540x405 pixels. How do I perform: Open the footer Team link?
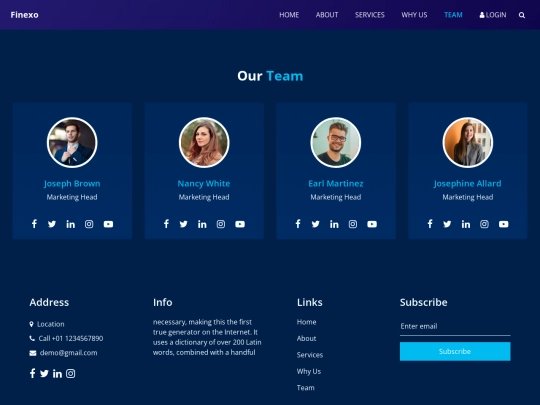coord(306,387)
